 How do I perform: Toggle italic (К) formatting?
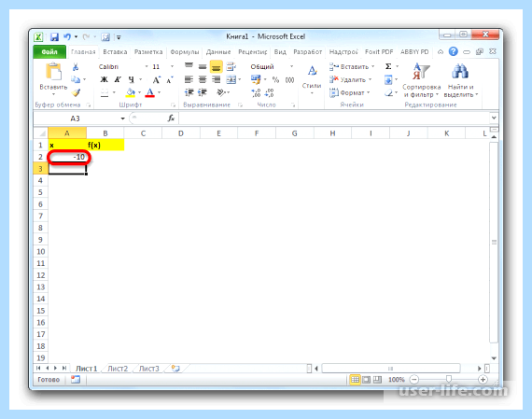tap(118, 79)
